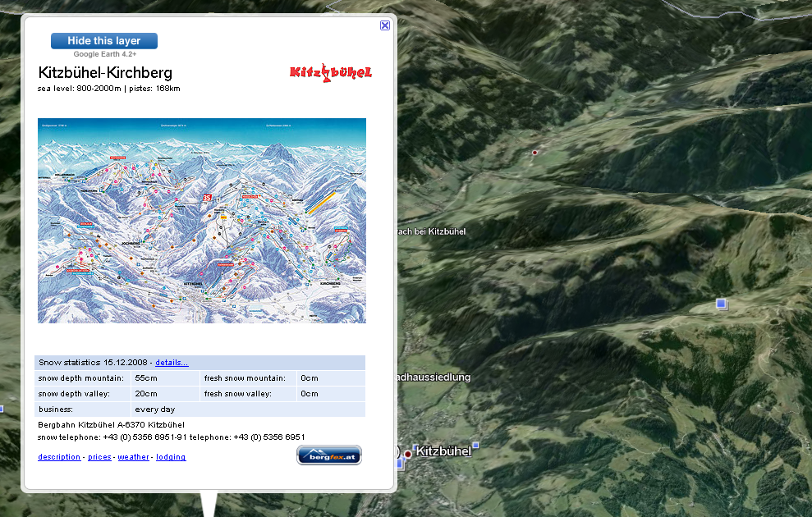The height and width of the screenshot is (517, 812).
Task: Open the lodging link
Action: [171, 457]
